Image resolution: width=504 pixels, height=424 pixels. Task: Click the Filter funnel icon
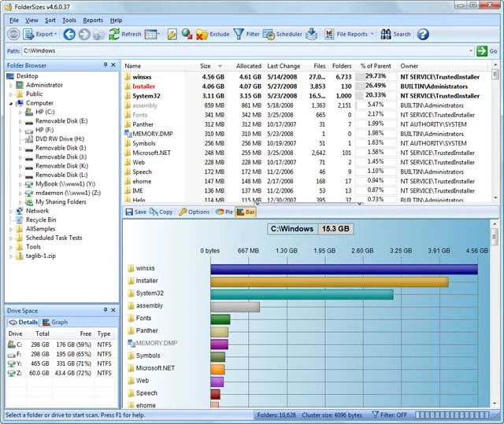point(239,35)
